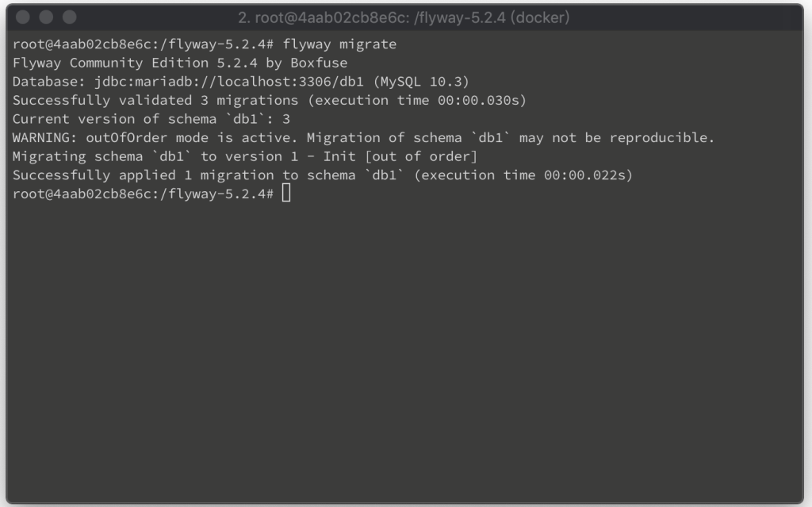This screenshot has height=507, width=812.
Task: Click 'Migrating schema `db1` to version 1' text
Action: click(155, 156)
